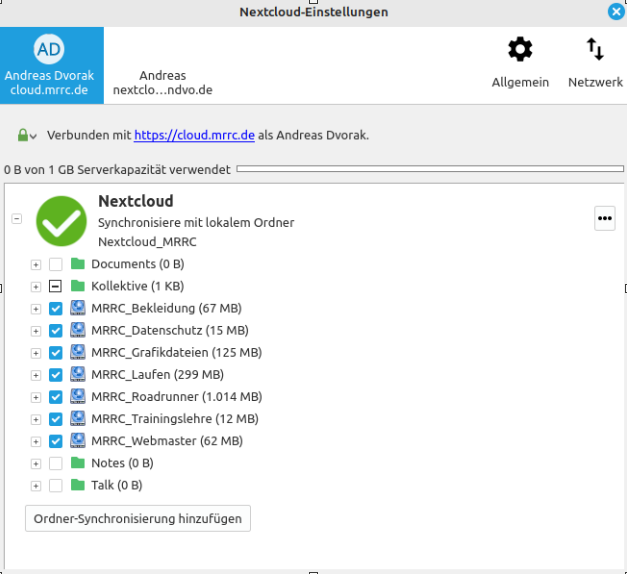Screen dimensions: 627x574
Task: Select Documents (0 B) row text
Action: click(x=138, y=264)
